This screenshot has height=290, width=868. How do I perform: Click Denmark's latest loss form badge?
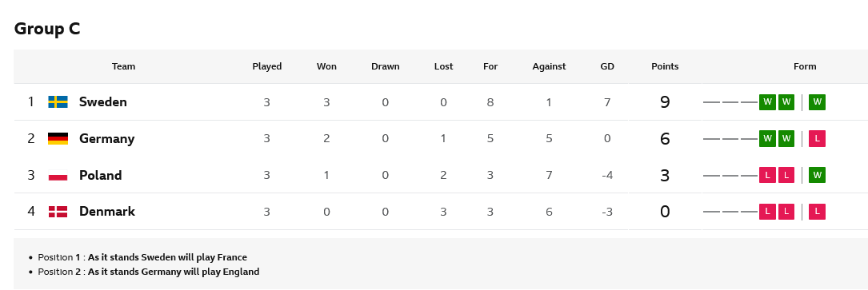point(817,212)
